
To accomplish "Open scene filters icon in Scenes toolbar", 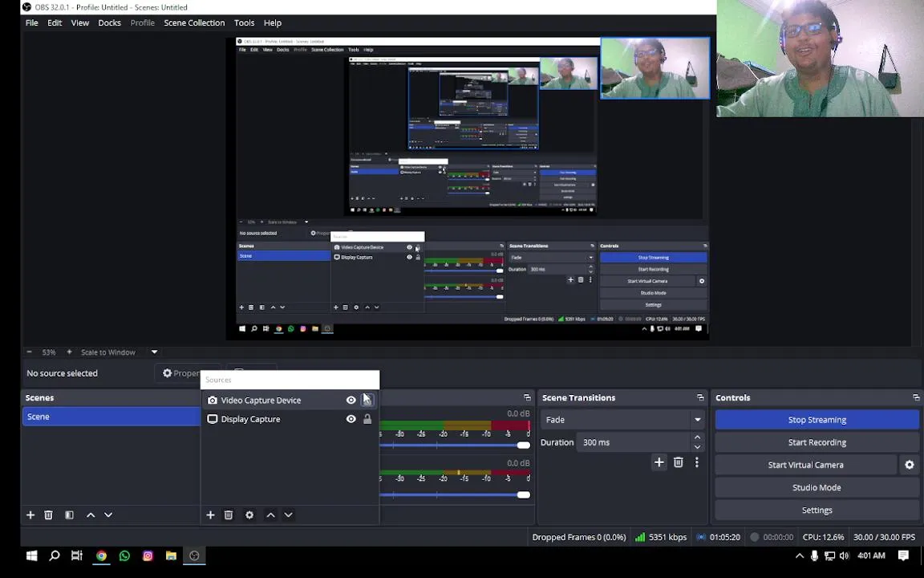I will [69, 515].
